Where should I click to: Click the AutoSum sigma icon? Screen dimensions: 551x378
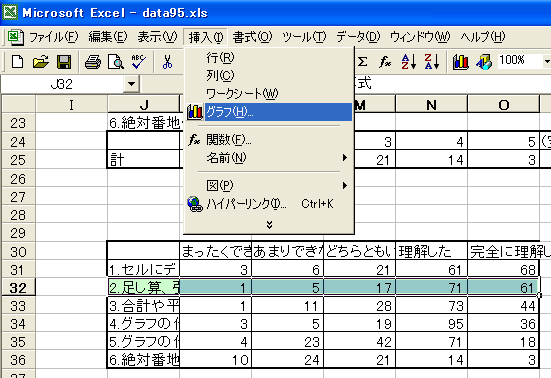[x=362, y=62]
